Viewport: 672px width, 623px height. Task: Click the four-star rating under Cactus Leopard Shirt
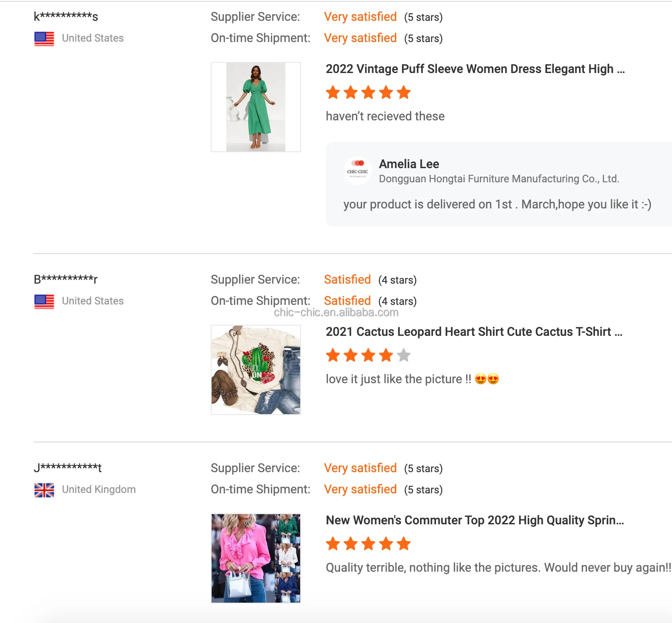[x=368, y=355]
